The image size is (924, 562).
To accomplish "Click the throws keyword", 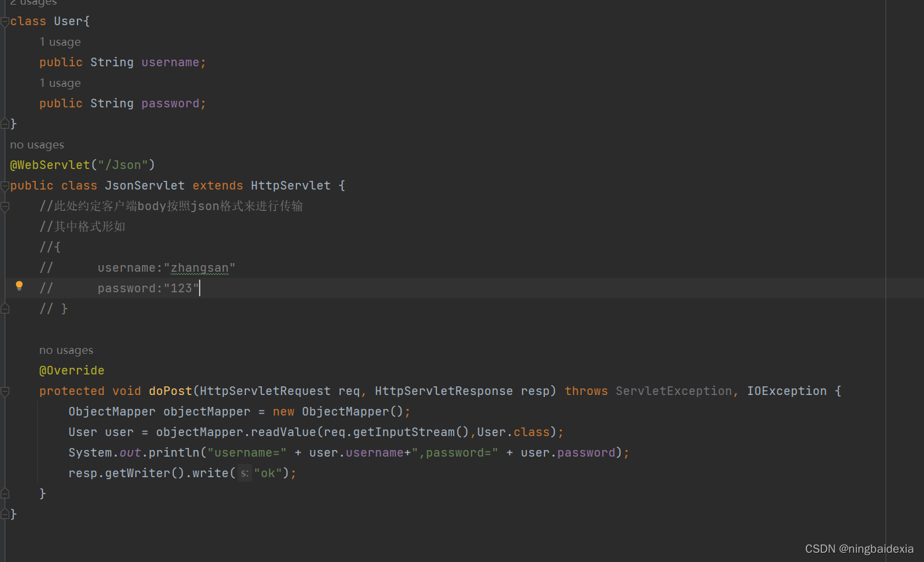I will pos(586,391).
